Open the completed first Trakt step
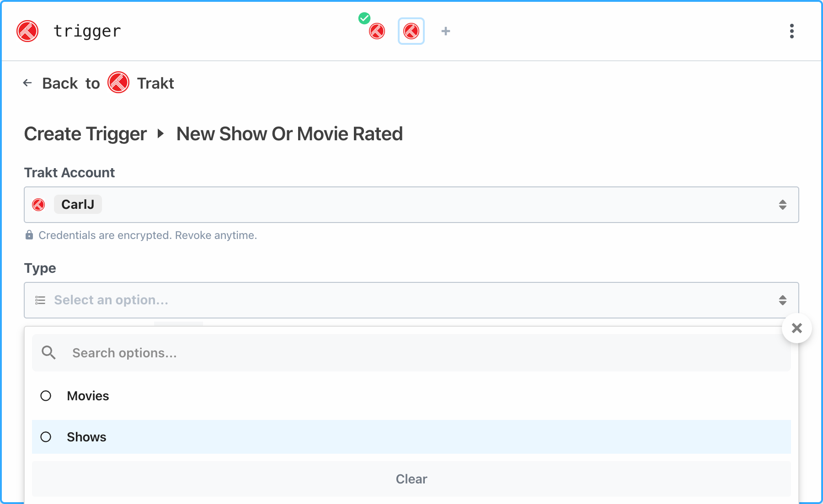The width and height of the screenshot is (823, 504). click(377, 31)
